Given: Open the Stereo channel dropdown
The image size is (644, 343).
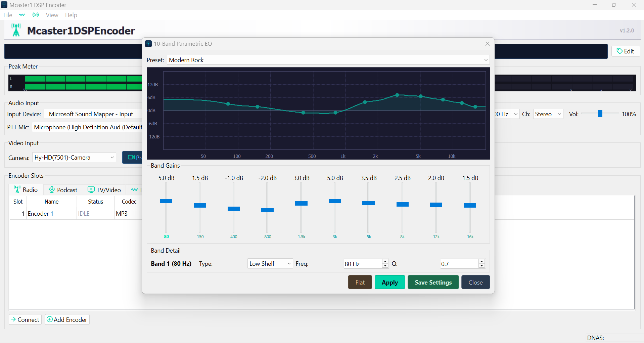Looking at the screenshot, I should (x=548, y=114).
